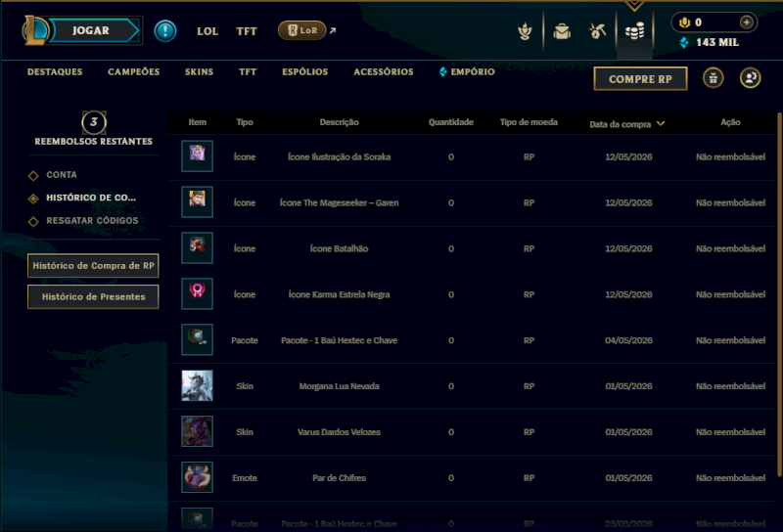783x532 pixels.
Task: Open Histórico de Compra de RP
Action: (x=93, y=265)
